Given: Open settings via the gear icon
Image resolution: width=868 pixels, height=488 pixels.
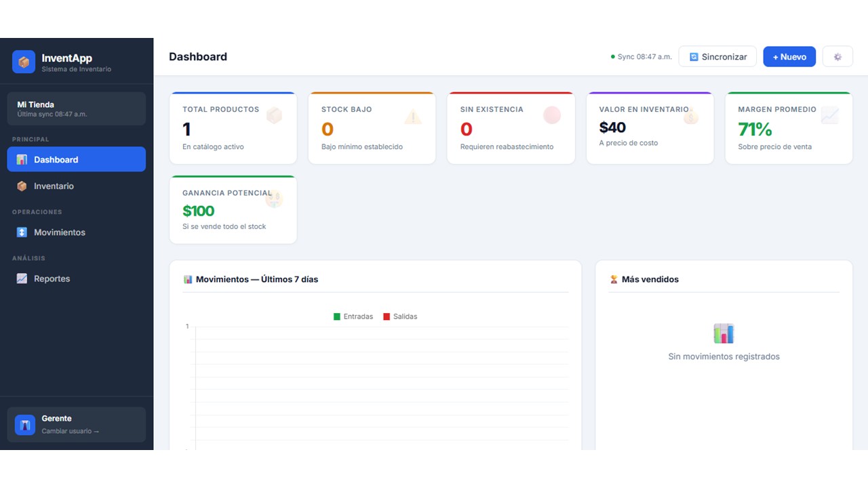Looking at the screenshot, I should (x=837, y=57).
